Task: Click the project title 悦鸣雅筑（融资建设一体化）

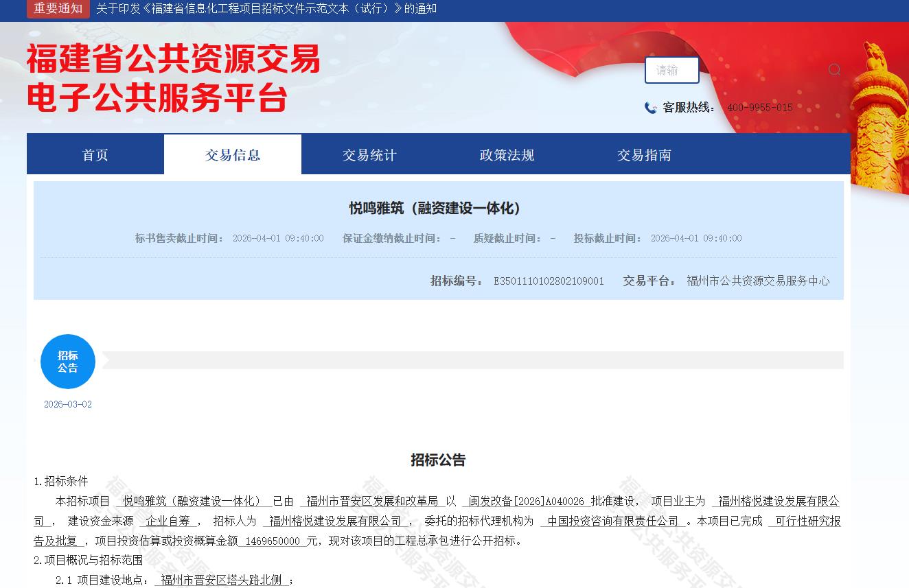Action: [438, 209]
